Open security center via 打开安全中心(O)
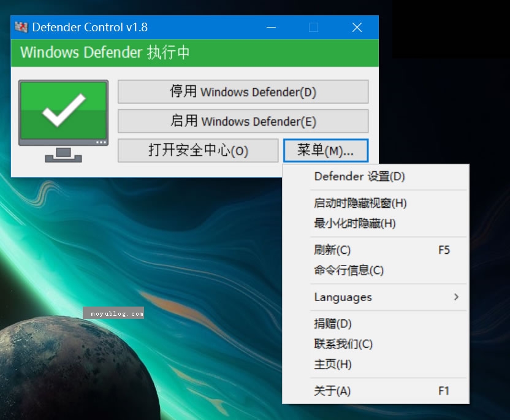 198,150
